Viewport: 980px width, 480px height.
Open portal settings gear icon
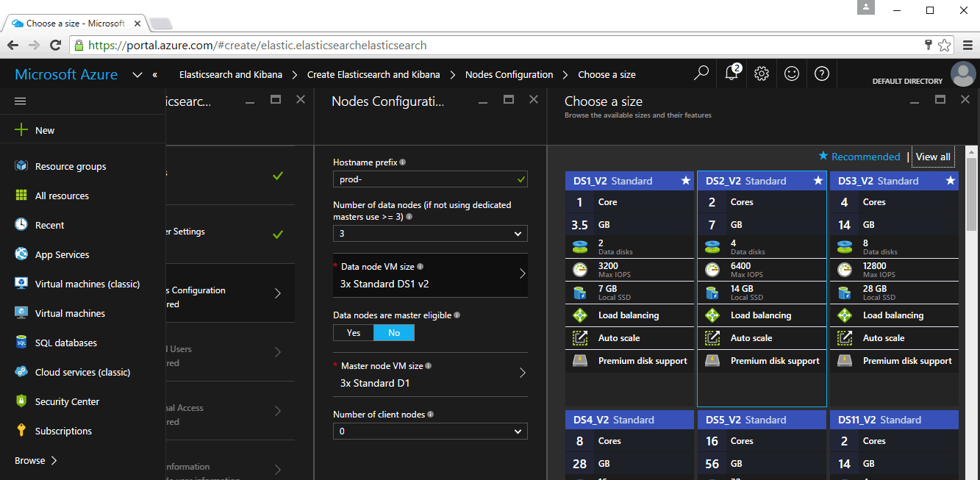tap(762, 74)
